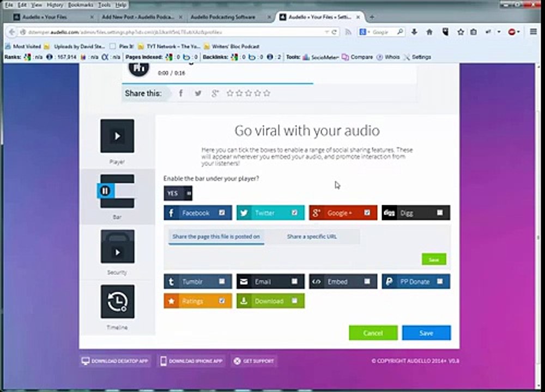This screenshot has width=545, height=392.
Task: Rate with the first star
Action: coord(230,93)
